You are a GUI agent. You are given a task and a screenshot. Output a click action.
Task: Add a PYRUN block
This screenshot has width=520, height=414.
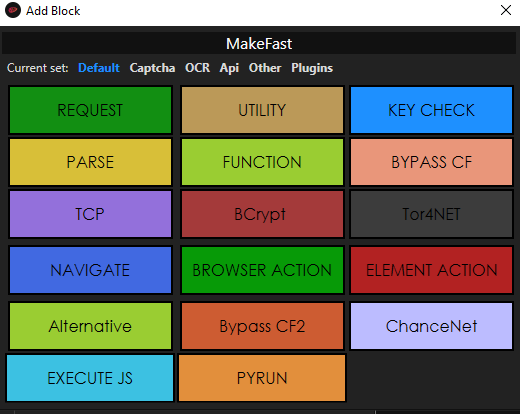(x=262, y=378)
